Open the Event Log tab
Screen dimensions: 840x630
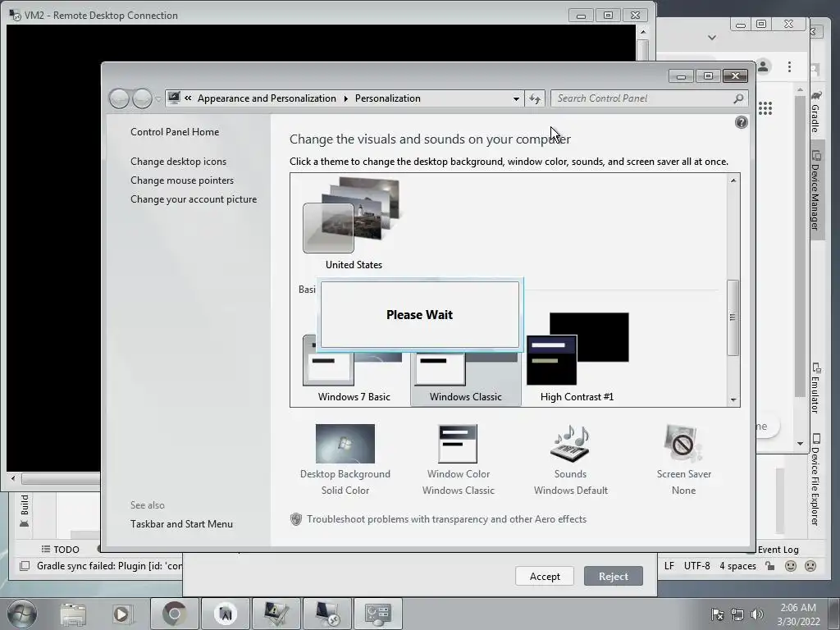778,550
